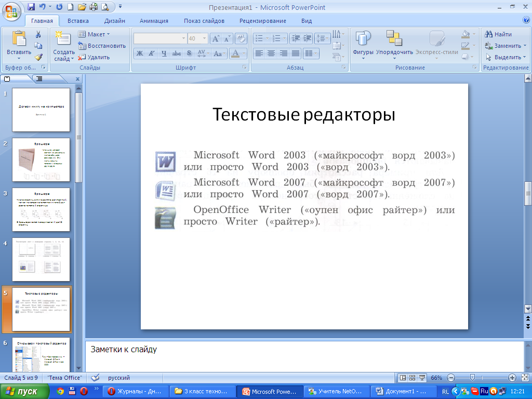This screenshot has width=532, height=399.
Task: Toggle underline Ч formatting
Action: coord(164,54)
